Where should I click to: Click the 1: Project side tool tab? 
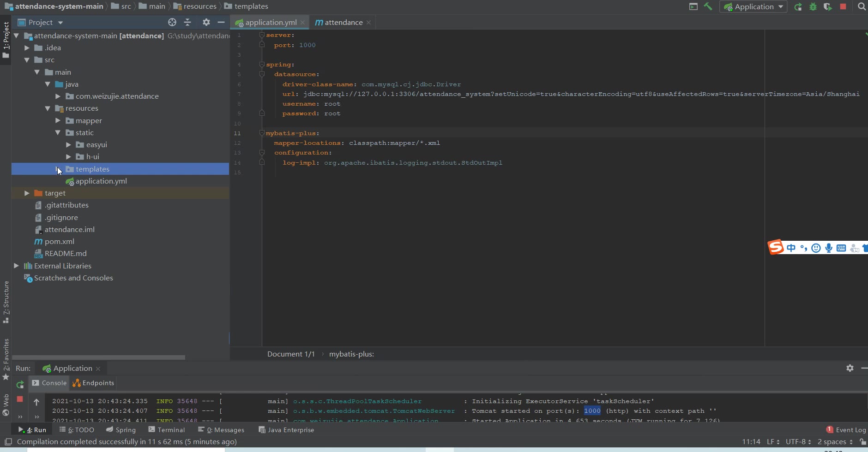pyautogui.click(x=6, y=40)
